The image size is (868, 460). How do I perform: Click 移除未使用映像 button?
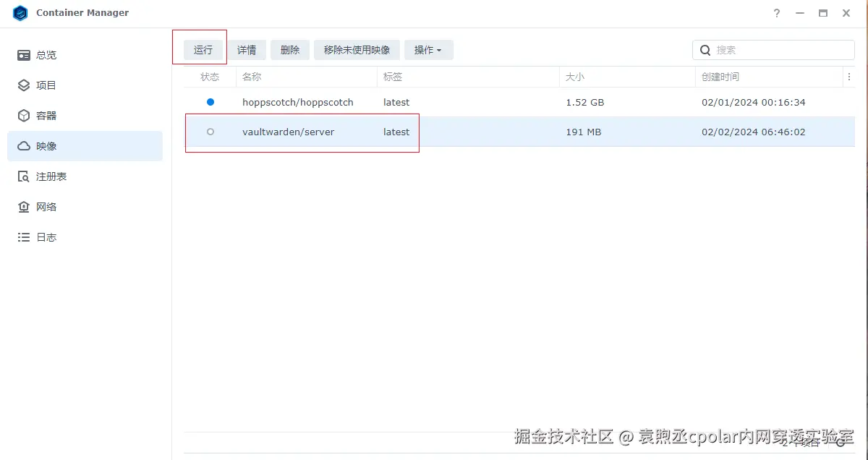tap(357, 50)
